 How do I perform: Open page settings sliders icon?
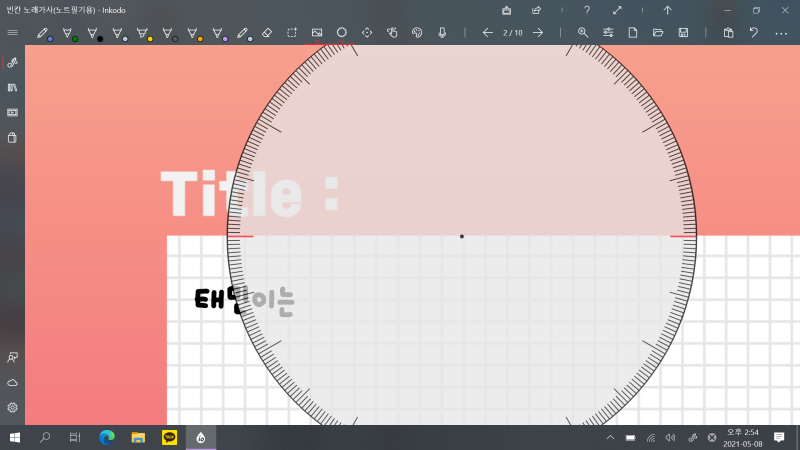coord(608,33)
